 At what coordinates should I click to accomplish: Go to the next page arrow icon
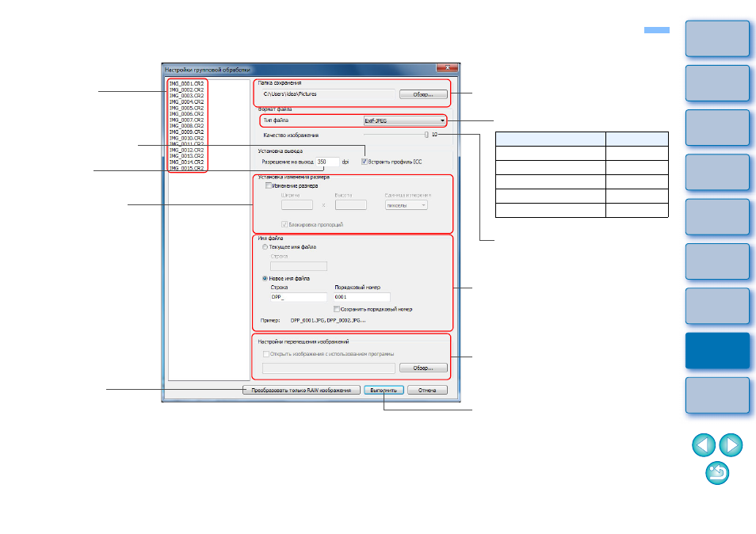(x=731, y=444)
